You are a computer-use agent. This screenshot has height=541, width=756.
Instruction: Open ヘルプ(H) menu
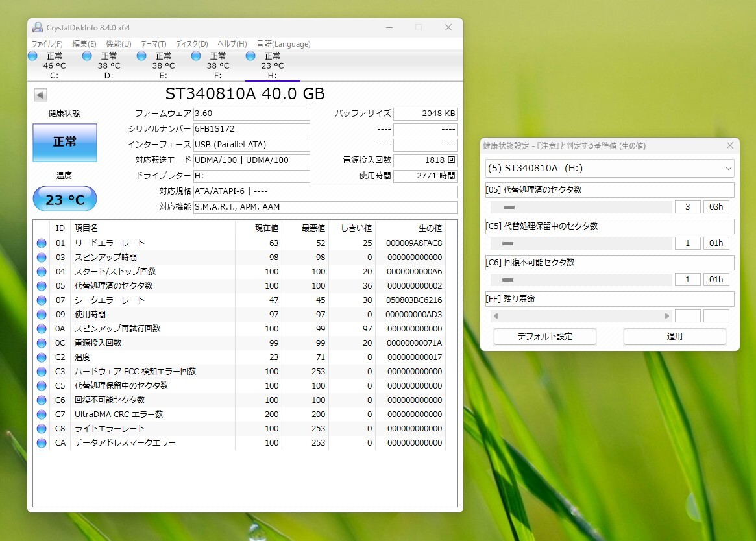pyautogui.click(x=232, y=44)
